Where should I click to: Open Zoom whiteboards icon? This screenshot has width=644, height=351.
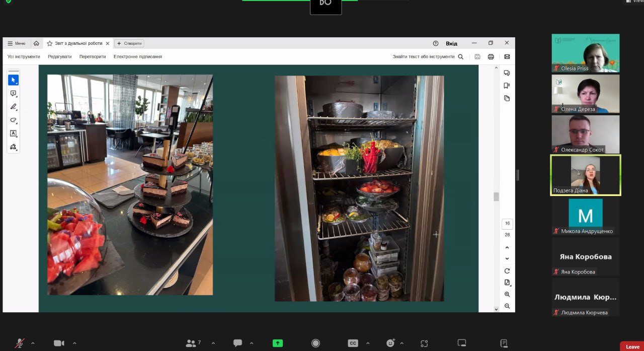(x=462, y=343)
